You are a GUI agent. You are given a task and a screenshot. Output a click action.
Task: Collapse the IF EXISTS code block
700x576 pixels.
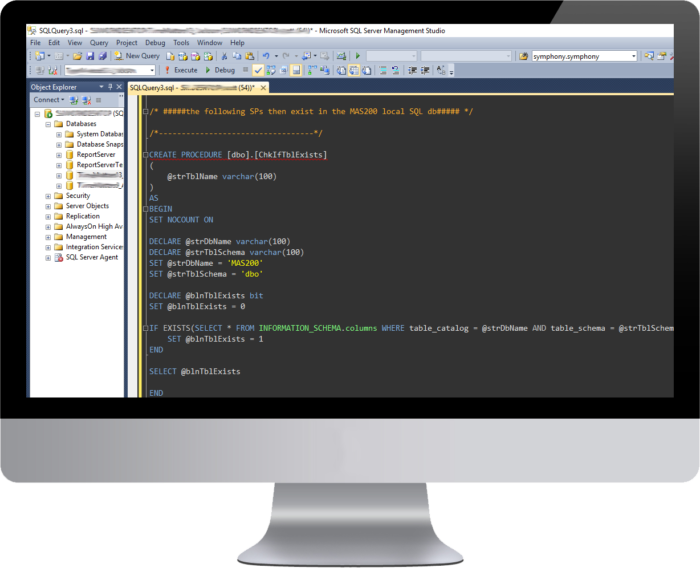click(144, 328)
